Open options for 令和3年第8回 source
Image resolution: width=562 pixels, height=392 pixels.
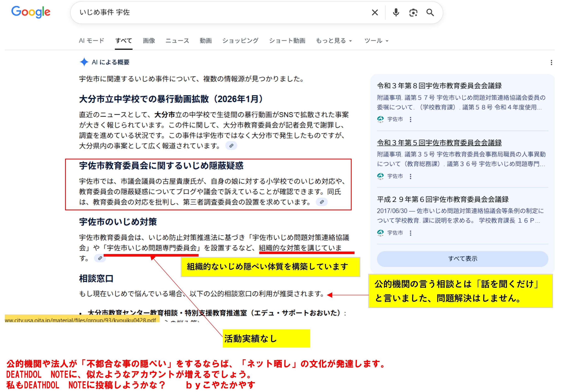click(411, 119)
